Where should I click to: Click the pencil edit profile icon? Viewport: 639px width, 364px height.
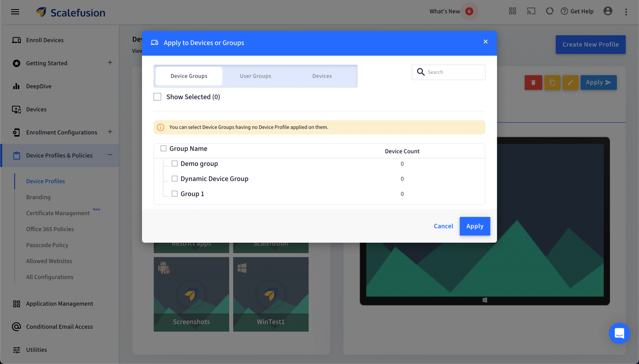point(570,82)
